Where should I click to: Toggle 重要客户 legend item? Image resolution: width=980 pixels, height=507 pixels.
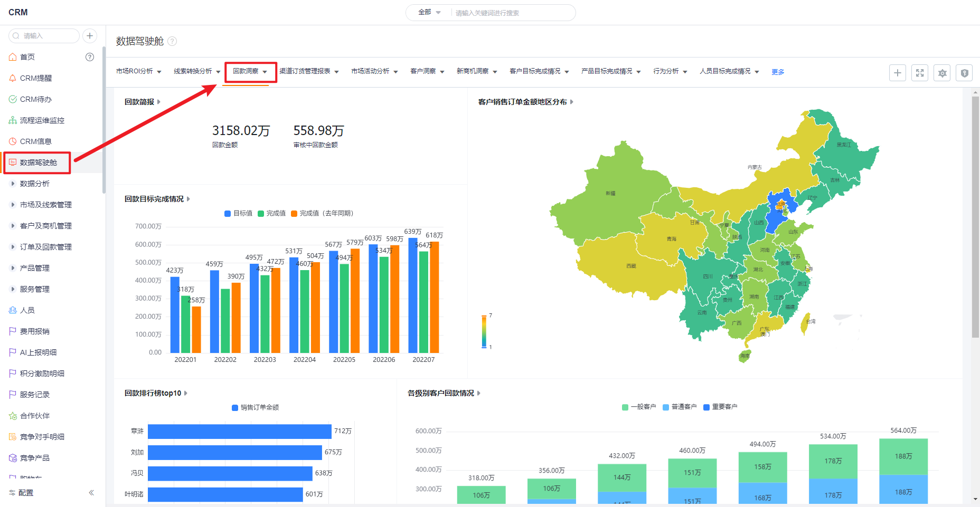[x=721, y=407]
